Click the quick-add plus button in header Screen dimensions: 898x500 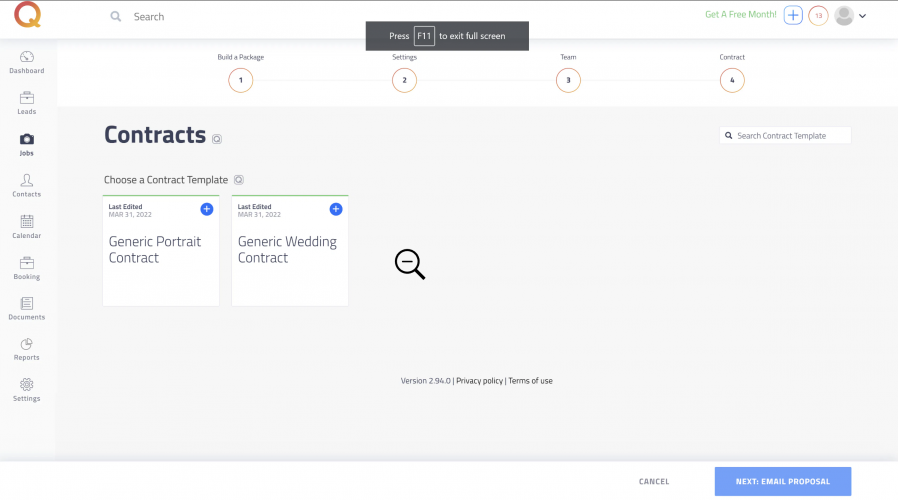[x=793, y=16]
